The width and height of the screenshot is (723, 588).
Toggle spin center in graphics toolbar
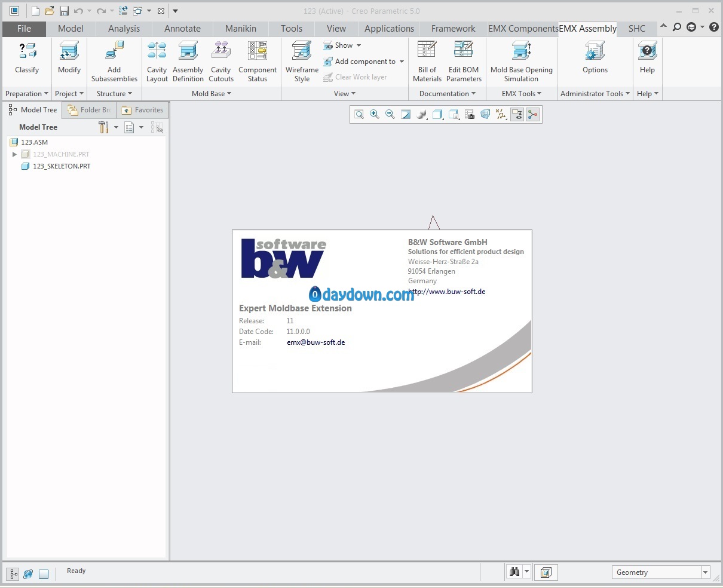click(532, 114)
